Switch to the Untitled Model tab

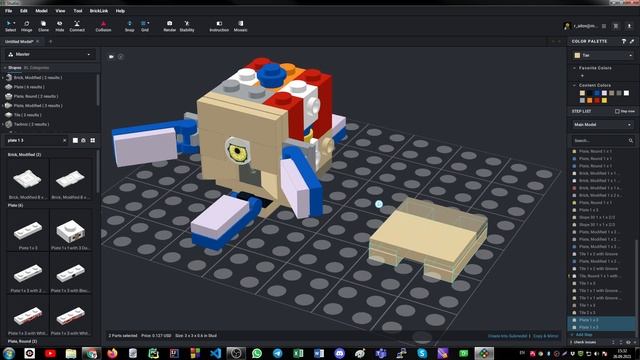(x=19, y=42)
